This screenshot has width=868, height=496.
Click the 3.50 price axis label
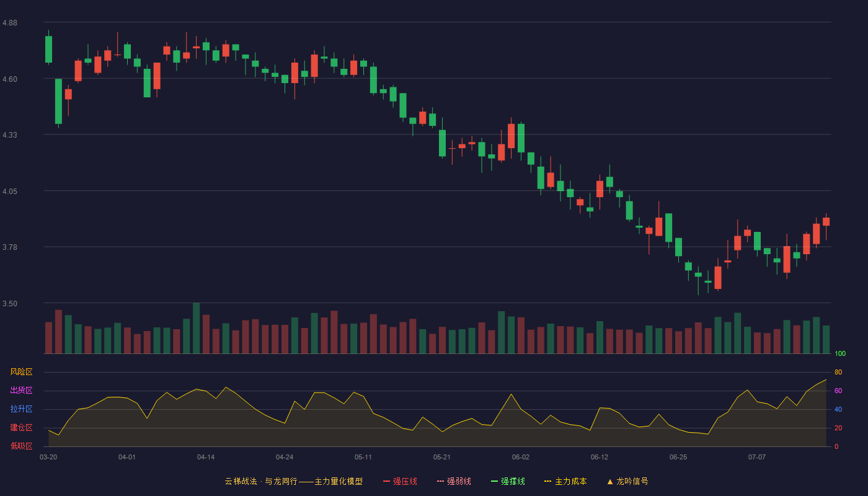10,304
